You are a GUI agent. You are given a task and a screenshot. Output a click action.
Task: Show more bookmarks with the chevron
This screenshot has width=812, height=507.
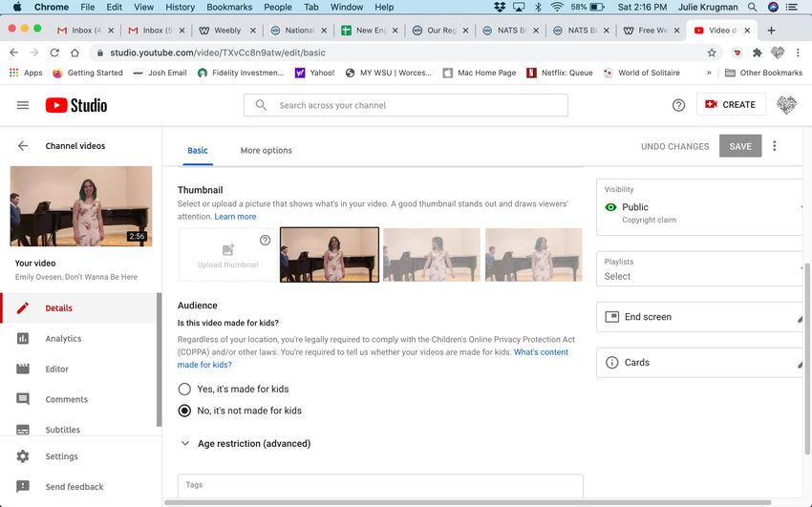point(709,73)
